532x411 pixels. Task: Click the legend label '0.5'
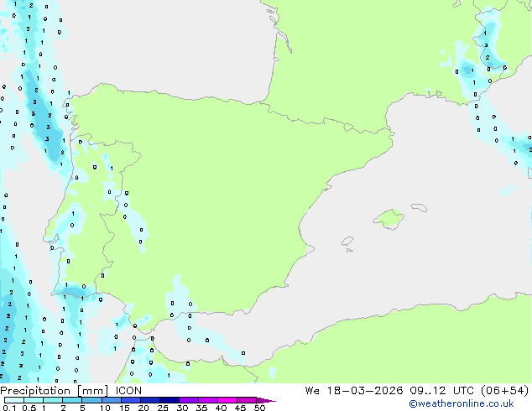tap(29, 408)
